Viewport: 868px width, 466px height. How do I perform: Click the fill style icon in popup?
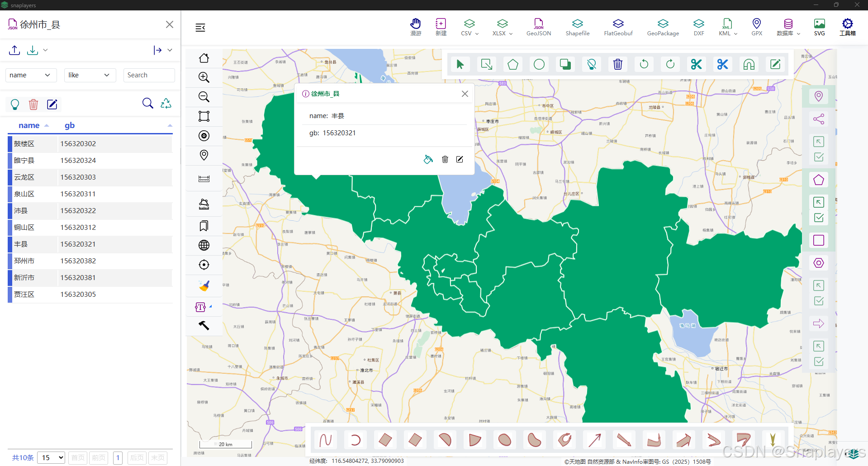[428, 159]
